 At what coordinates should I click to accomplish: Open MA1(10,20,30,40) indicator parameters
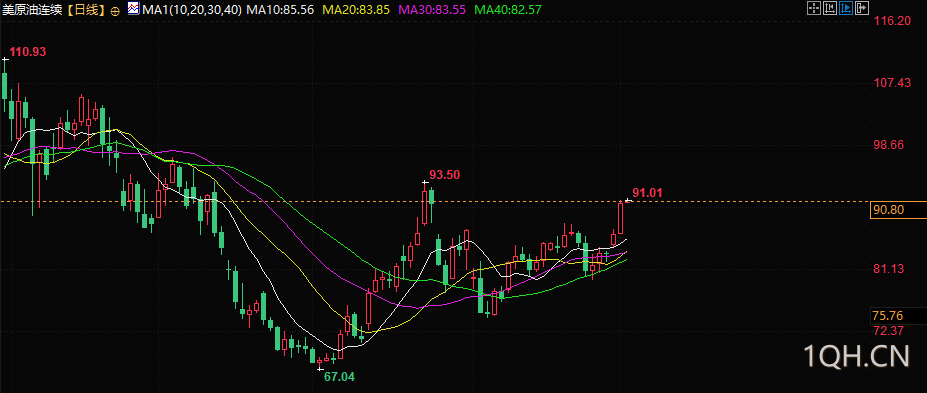coord(192,9)
